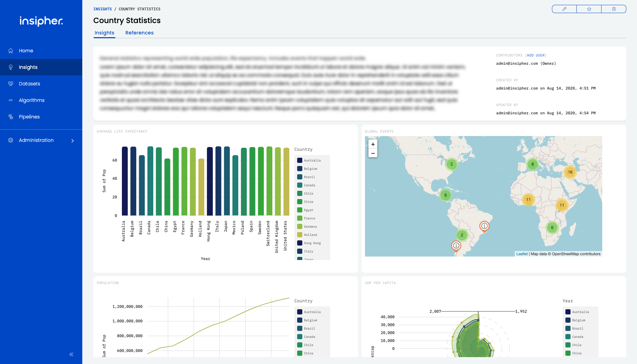This screenshot has height=364, width=637.
Task: Click Canada swatch in life expectancy legend
Action: [300, 185]
